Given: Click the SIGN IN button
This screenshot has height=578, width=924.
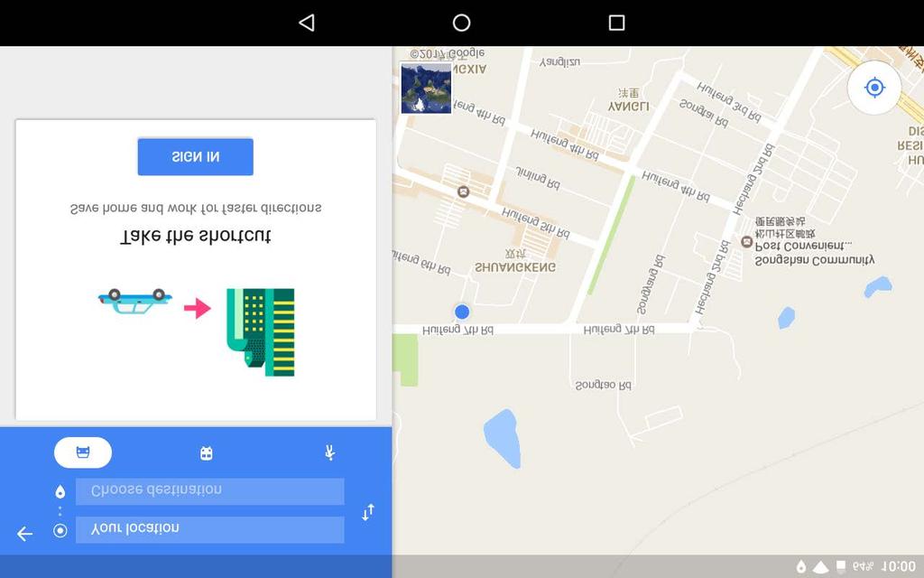Looking at the screenshot, I should tap(195, 157).
